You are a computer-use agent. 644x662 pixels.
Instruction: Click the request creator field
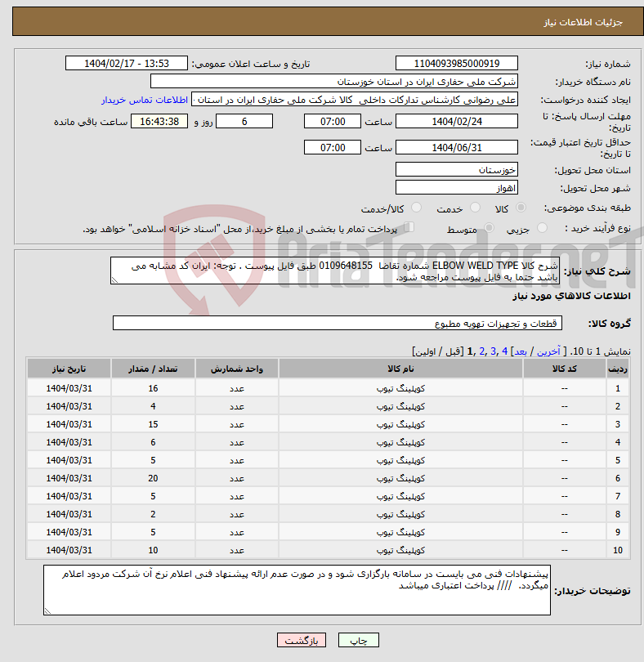(x=355, y=100)
